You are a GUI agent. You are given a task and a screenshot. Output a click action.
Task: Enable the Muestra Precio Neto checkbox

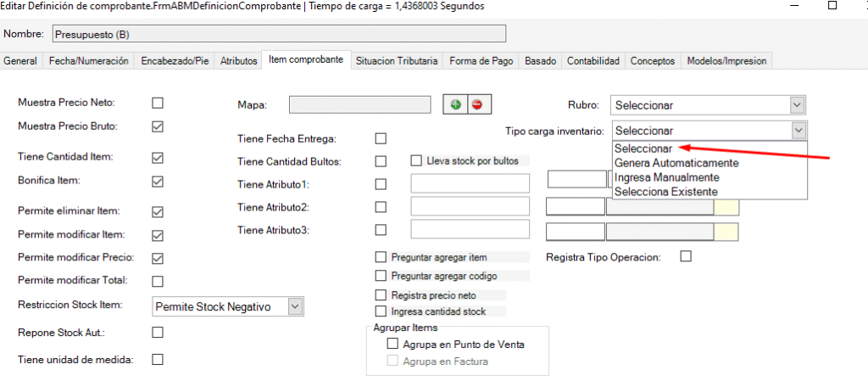pos(157,103)
